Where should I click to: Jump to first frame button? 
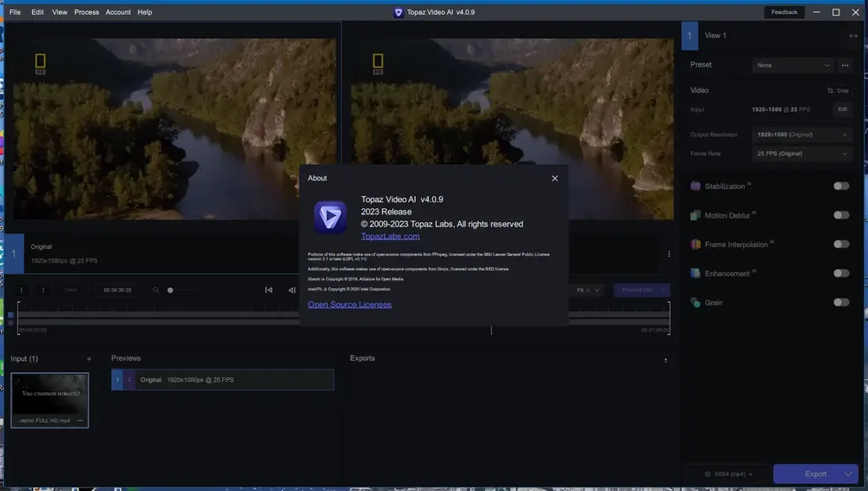click(268, 290)
